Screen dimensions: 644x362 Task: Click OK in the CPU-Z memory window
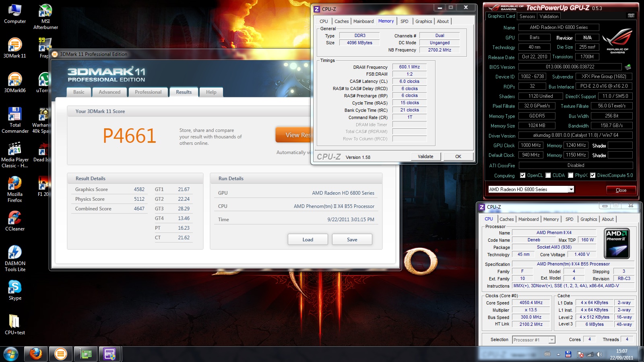point(458,156)
